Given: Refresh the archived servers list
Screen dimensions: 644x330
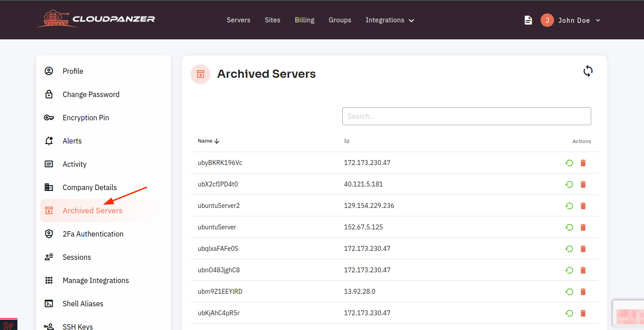Looking at the screenshot, I should (588, 71).
